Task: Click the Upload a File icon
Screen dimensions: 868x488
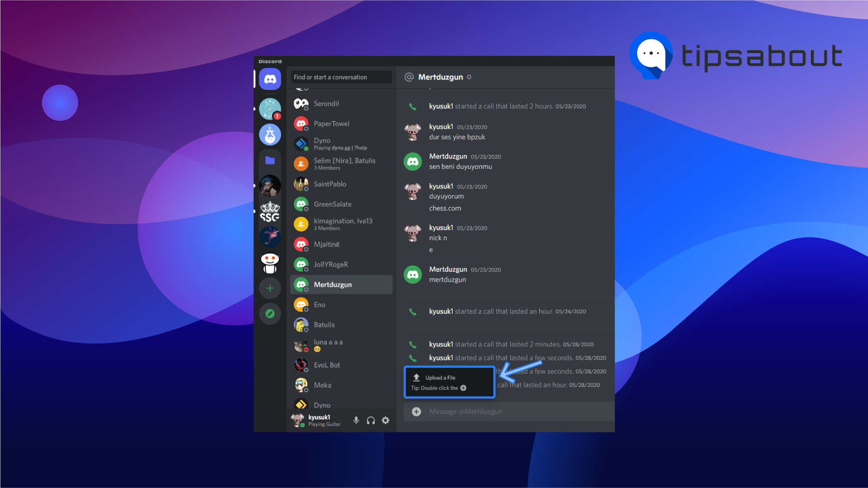Action: 417,378
